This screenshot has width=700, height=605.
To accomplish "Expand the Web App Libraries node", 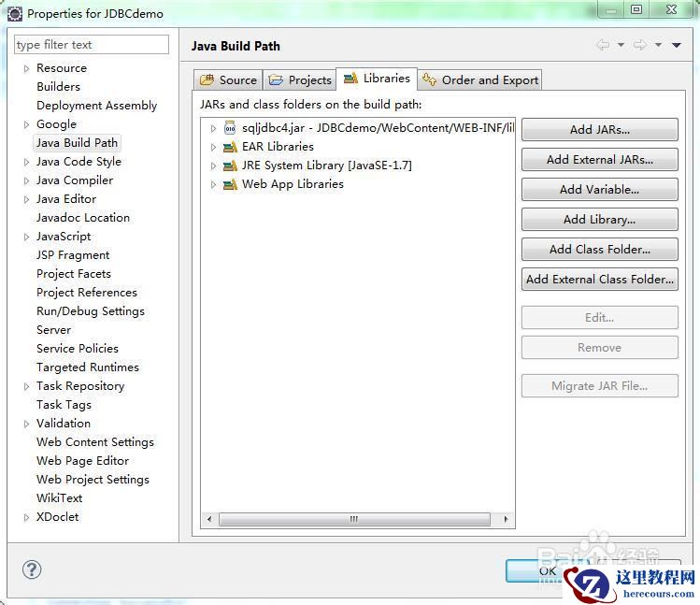I will pyautogui.click(x=213, y=184).
